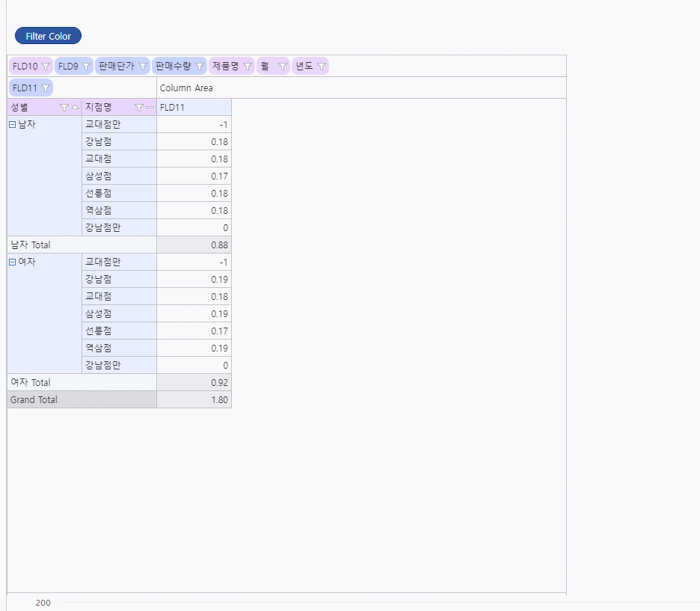Open filter icon on 월 field
The width and height of the screenshot is (700, 611).
tap(283, 67)
